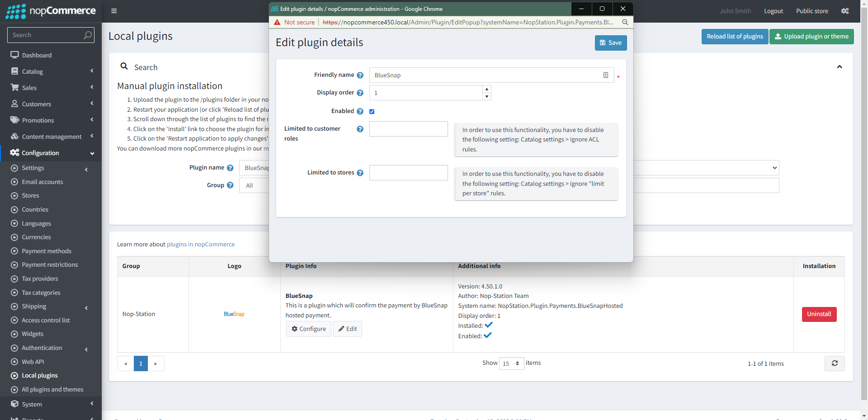Click the Search panel magnifier icon

tap(124, 66)
